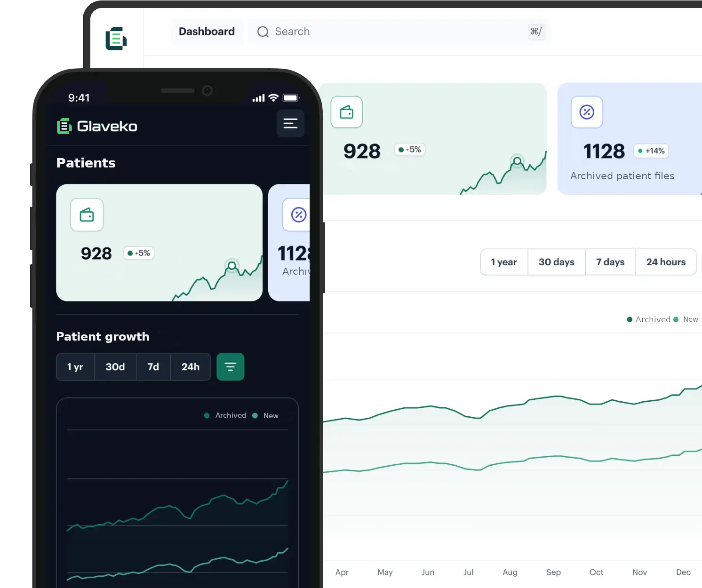
Task: Tap the percent icon on the phone's blue card
Action: (298, 215)
